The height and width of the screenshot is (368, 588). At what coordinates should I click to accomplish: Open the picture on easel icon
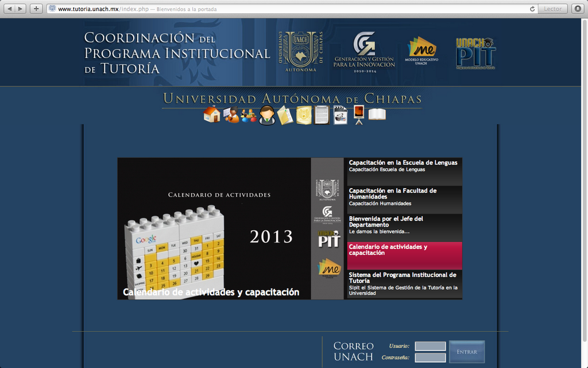[x=359, y=114]
